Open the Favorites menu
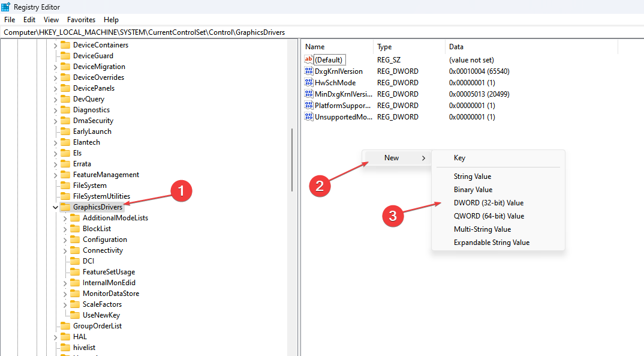 (82, 20)
